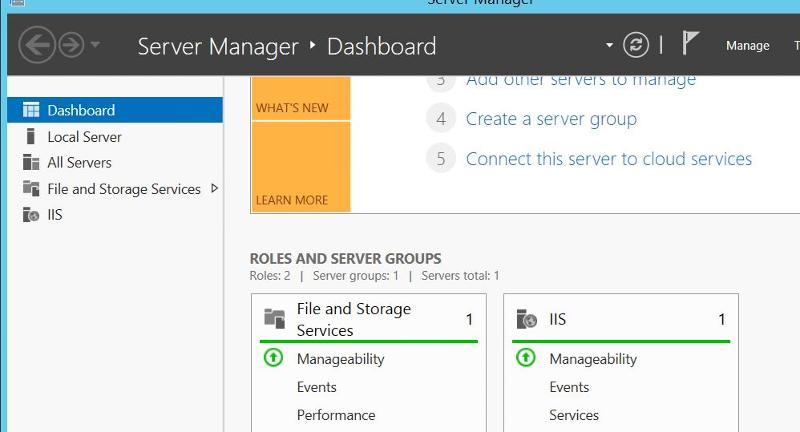
Task: Click server count 1 in IIS tile
Action: [x=721, y=319]
